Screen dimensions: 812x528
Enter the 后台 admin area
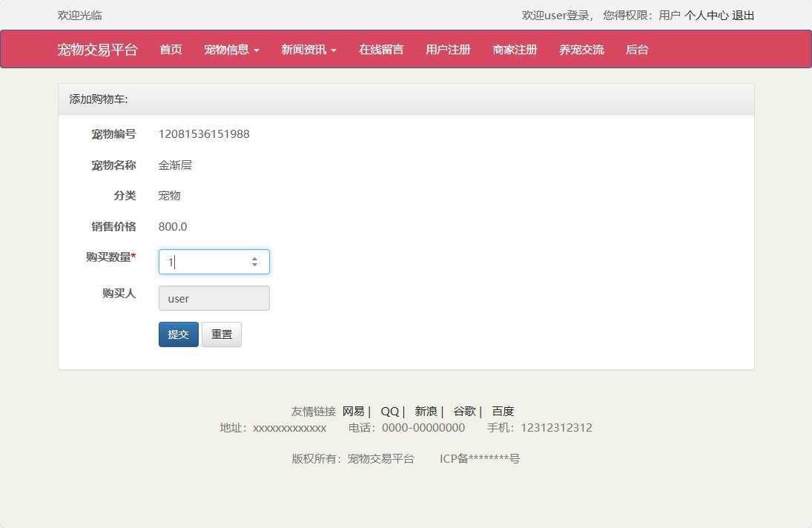pos(638,49)
